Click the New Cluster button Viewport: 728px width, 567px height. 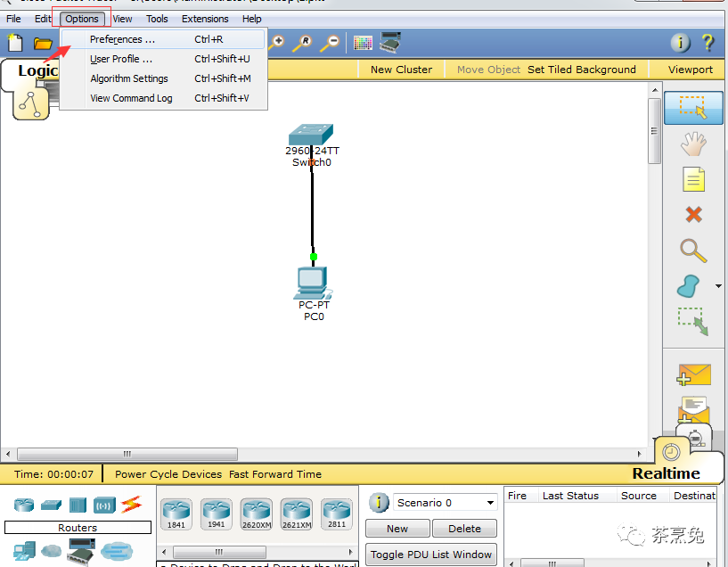401,70
